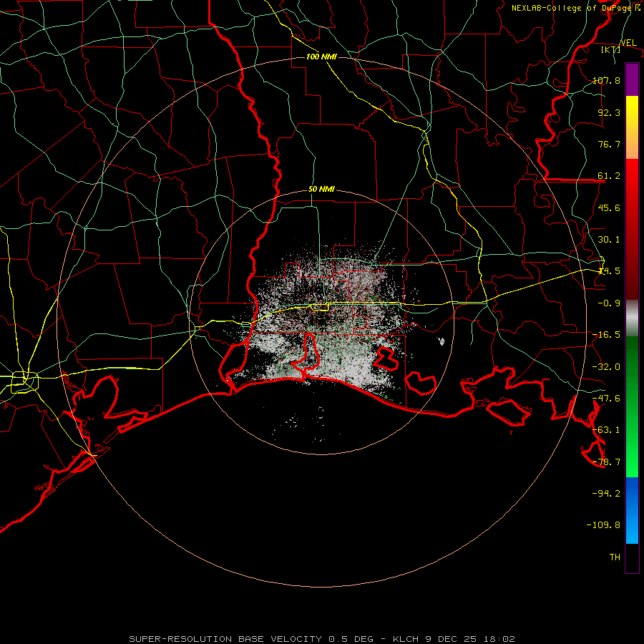Click the blue segment of the color bar
Image resolution: width=644 pixels, height=644 pixels.
(x=632, y=510)
